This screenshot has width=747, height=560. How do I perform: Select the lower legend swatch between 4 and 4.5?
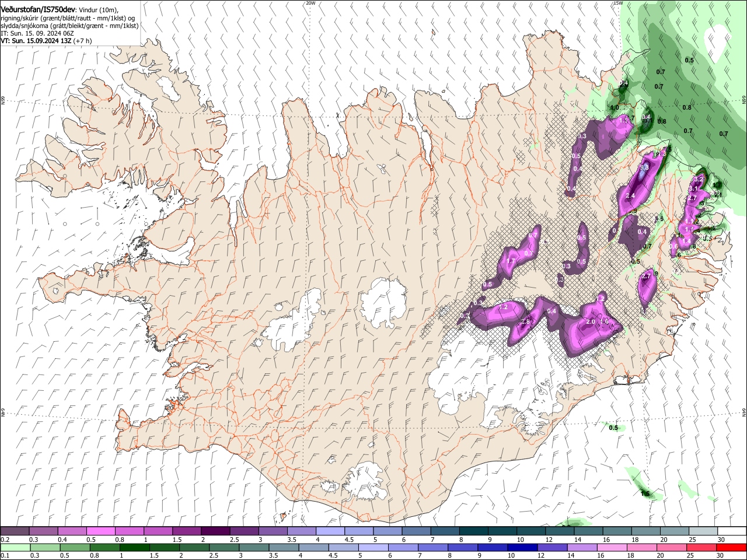(313, 548)
